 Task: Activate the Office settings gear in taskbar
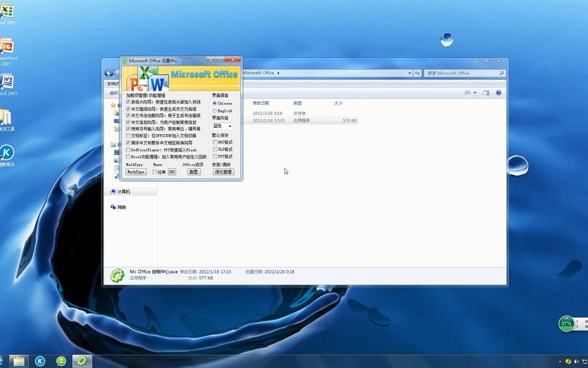82,361
